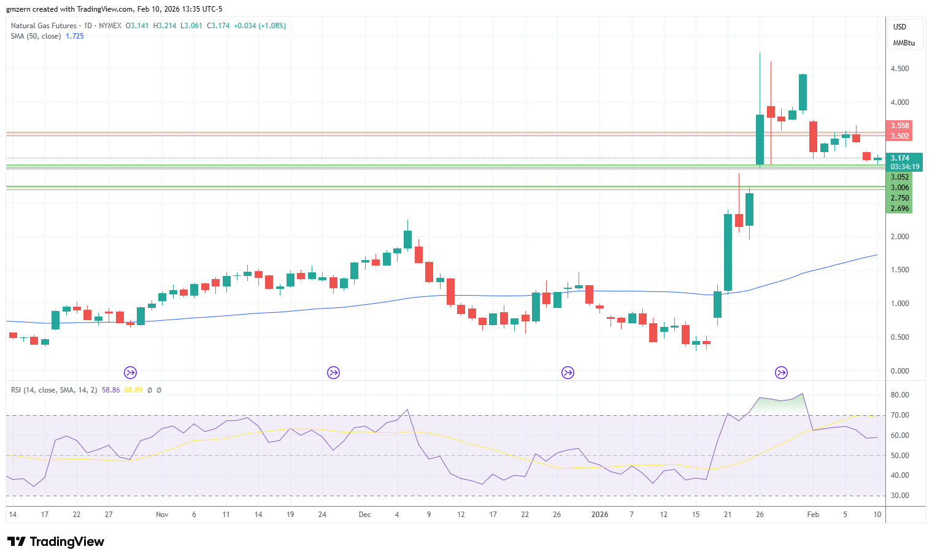
Task: Click the Dec label on the date axis
Action: (365, 515)
